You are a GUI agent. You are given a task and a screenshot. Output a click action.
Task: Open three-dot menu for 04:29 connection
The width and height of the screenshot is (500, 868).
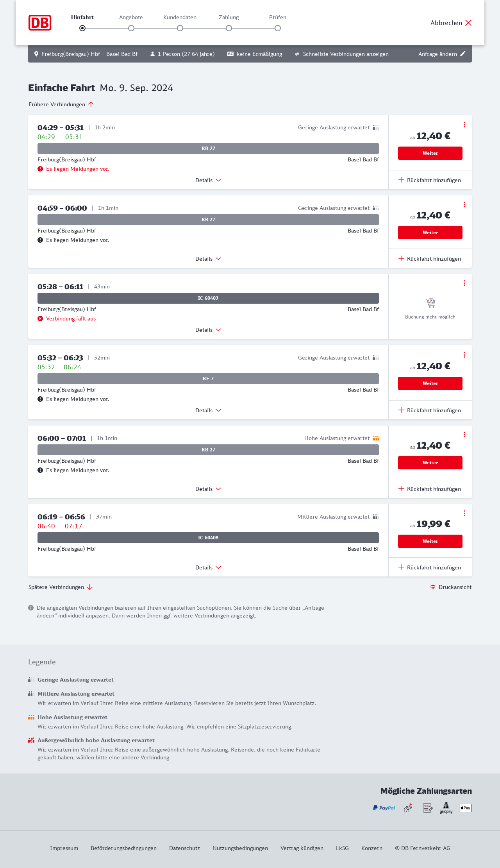click(x=464, y=125)
